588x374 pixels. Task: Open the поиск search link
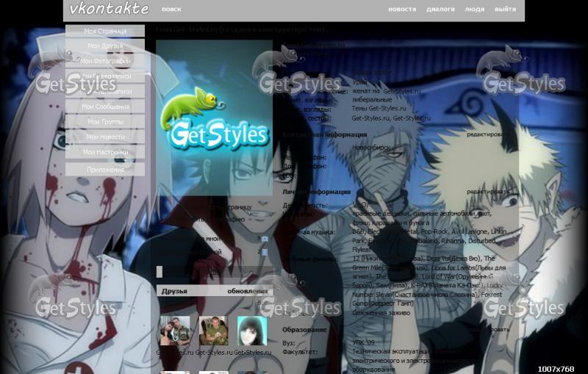point(171,10)
